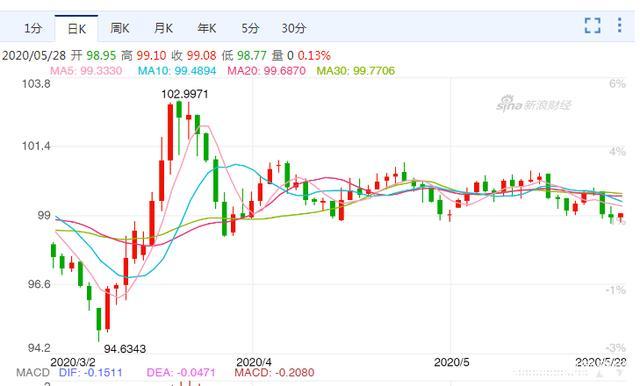Screen dimensions: 640x386
Task: Click the 0.13% change percentage
Action: pos(314,55)
